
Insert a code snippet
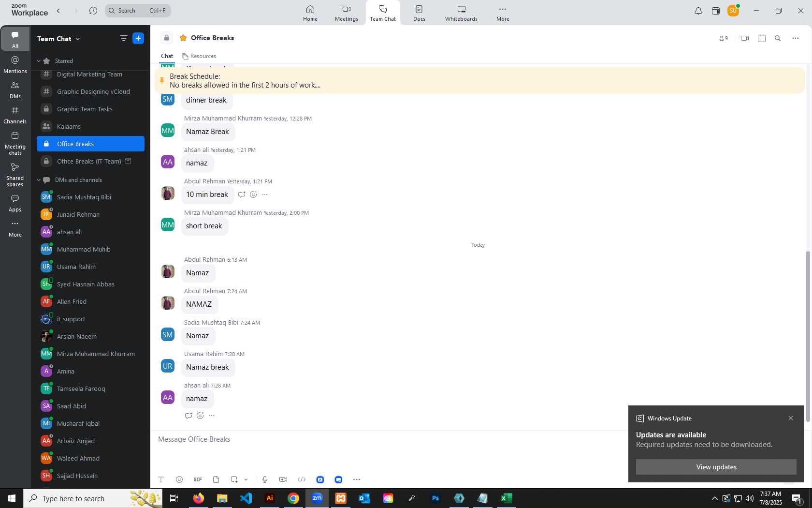302,479
